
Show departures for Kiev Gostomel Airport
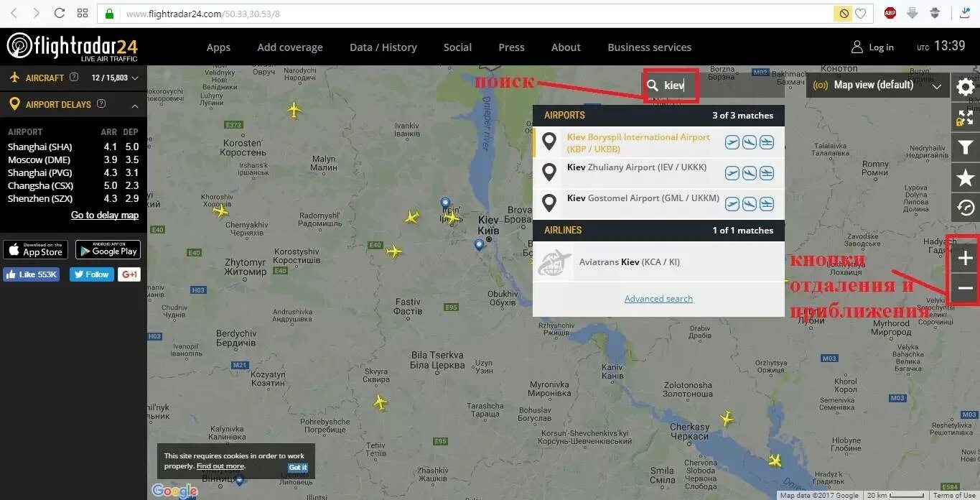[732, 204]
